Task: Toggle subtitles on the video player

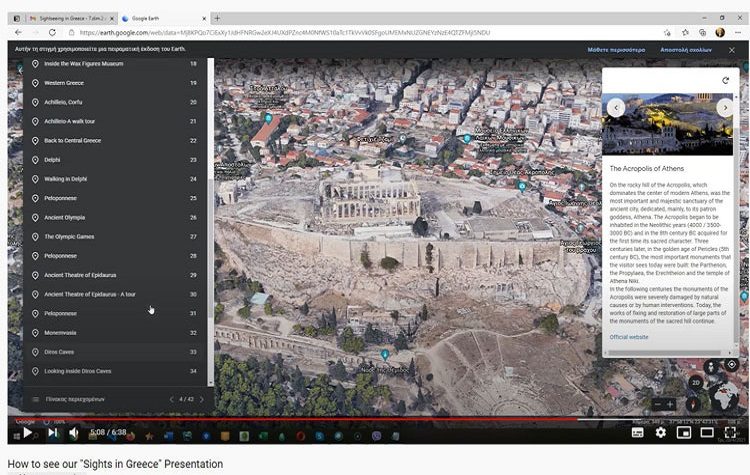Action: (x=637, y=433)
